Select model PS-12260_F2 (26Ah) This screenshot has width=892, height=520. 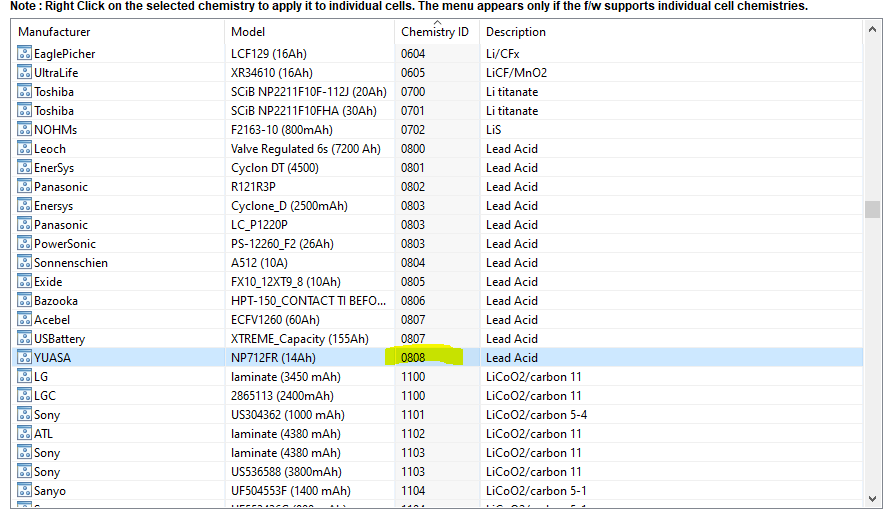[x=282, y=244]
